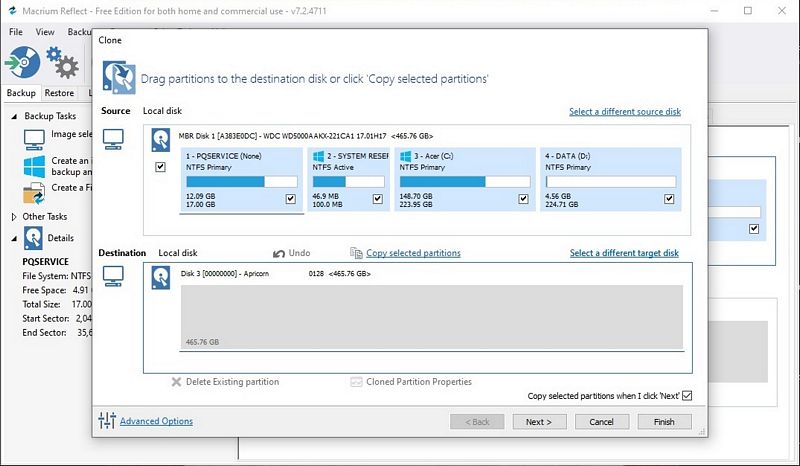This screenshot has height=466, width=800.
Task: Click the Macrium Reflect title bar logo
Action: point(12,11)
